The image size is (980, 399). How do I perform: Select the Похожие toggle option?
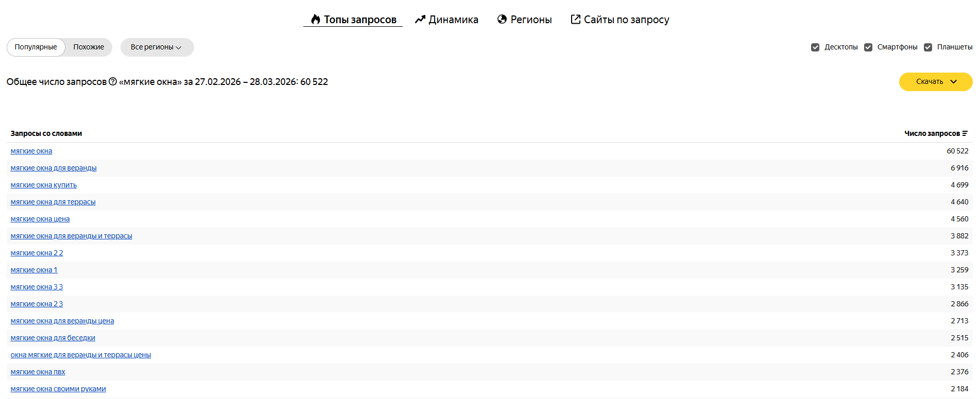click(x=89, y=47)
